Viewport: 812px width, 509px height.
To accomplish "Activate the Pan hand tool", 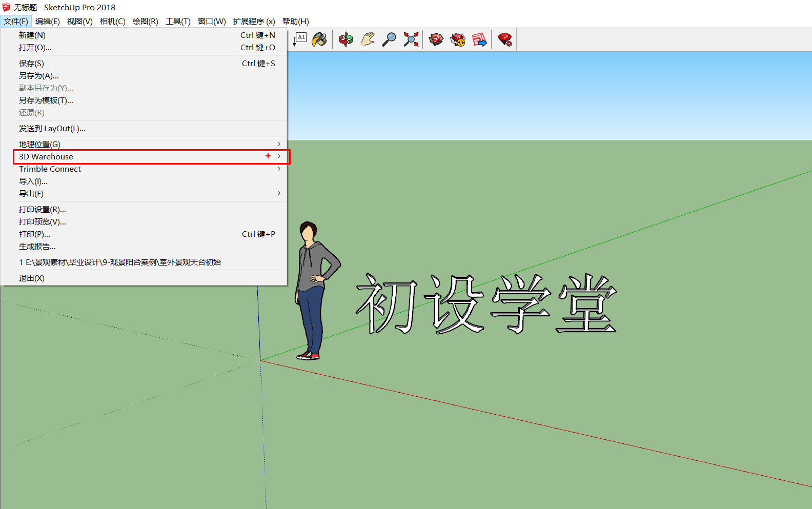I will point(368,39).
